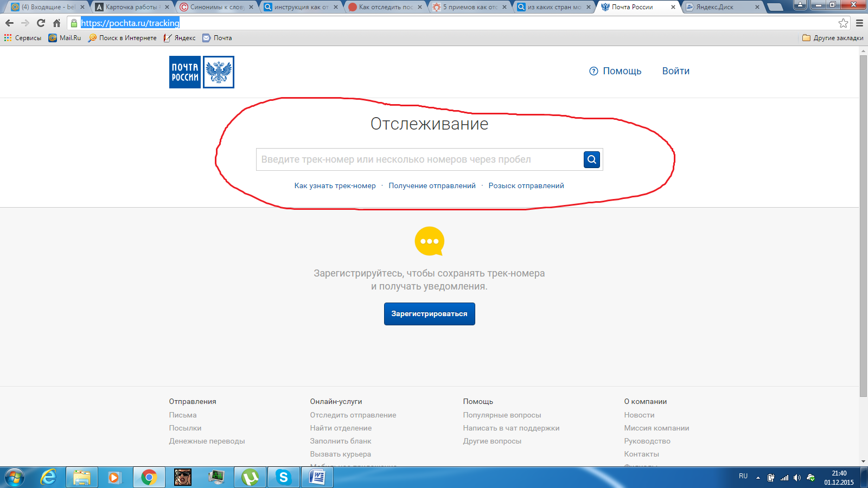Image resolution: width=868 pixels, height=488 pixels.
Task: Open Популярные вопросы footer link
Action: point(502,415)
